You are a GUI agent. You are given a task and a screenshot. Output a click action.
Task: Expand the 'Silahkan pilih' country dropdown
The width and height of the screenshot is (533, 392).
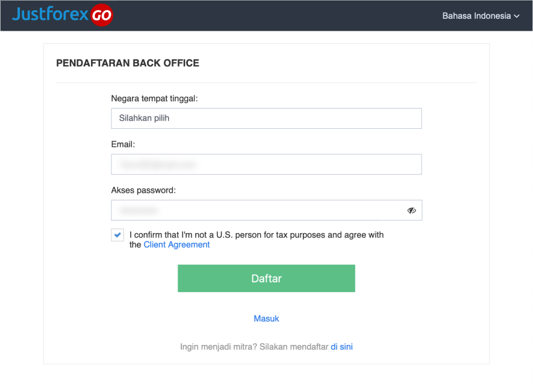coord(266,118)
